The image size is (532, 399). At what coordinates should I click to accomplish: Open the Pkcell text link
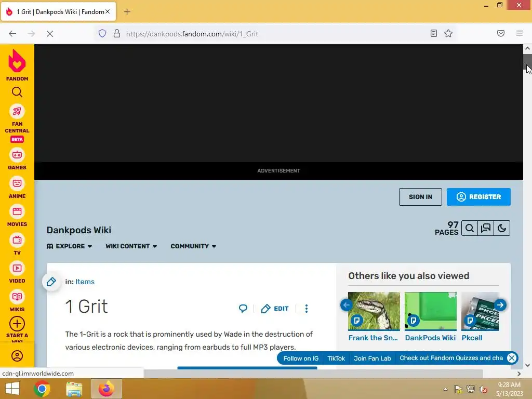472,338
